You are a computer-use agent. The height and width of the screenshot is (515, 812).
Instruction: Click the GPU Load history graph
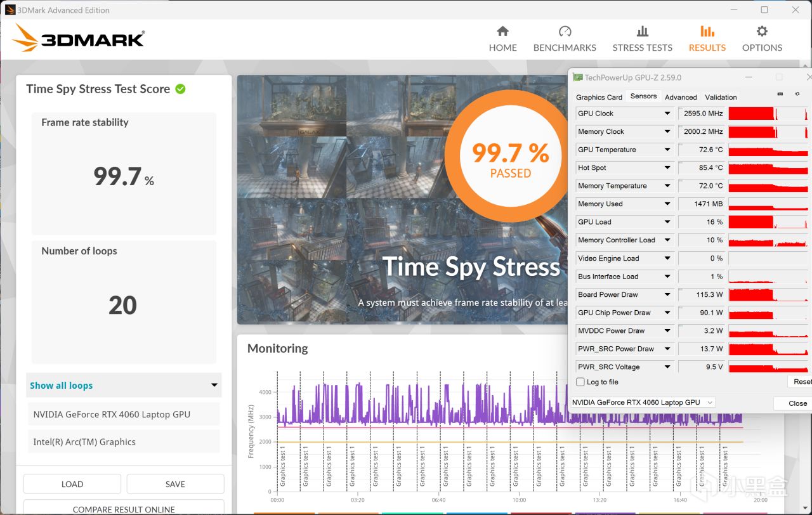click(x=769, y=222)
